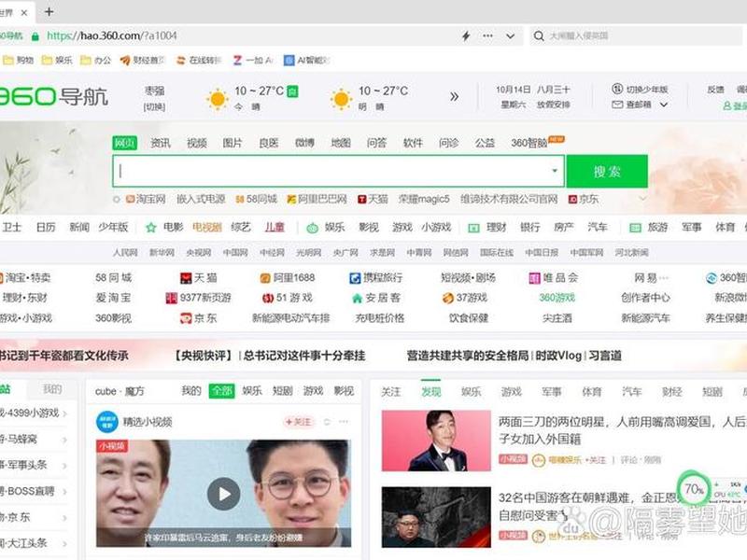Viewport: 747px width, 560px height.
Task: Expand more weather with double arrow
Action: tap(454, 97)
